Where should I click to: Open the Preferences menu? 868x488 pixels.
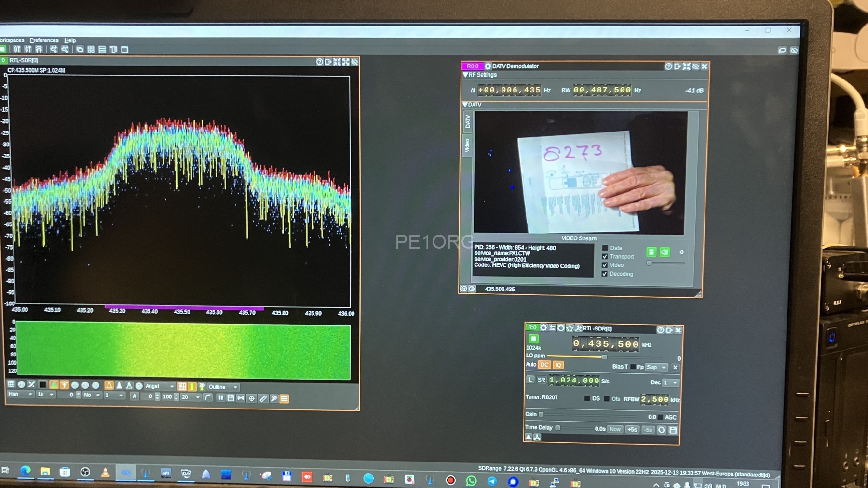point(44,40)
